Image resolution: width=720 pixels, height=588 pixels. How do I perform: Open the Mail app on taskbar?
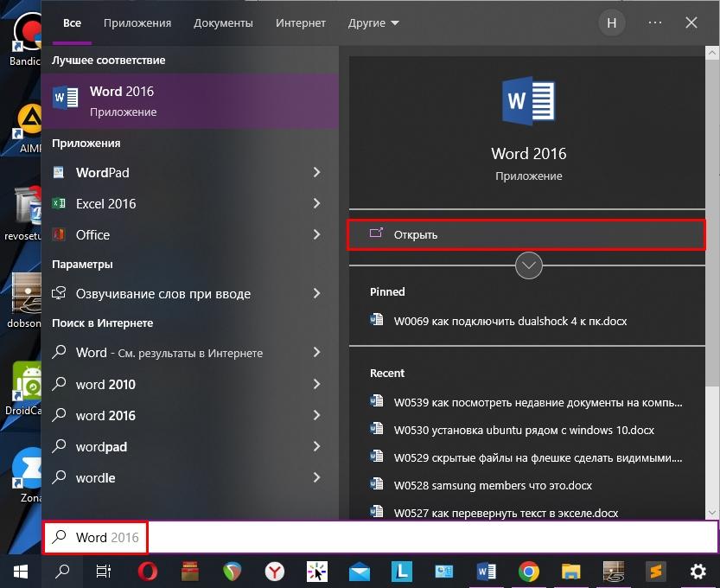pyautogui.click(x=359, y=572)
